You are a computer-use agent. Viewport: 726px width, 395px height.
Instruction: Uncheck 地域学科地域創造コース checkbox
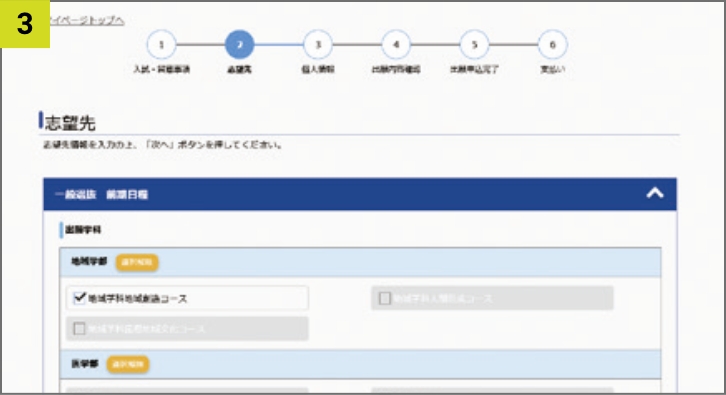point(80,297)
